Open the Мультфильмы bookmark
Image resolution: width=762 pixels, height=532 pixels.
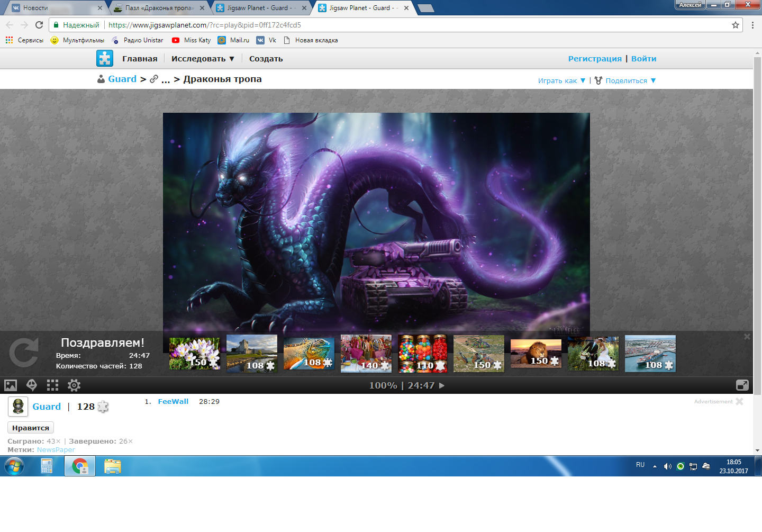click(x=77, y=40)
